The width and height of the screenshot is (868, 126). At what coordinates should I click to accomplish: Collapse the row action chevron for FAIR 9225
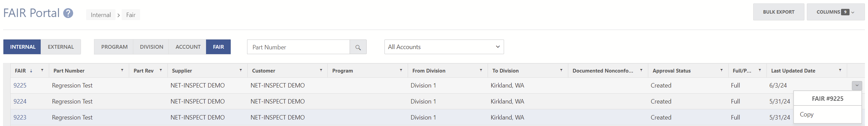pyautogui.click(x=857, y=85)
